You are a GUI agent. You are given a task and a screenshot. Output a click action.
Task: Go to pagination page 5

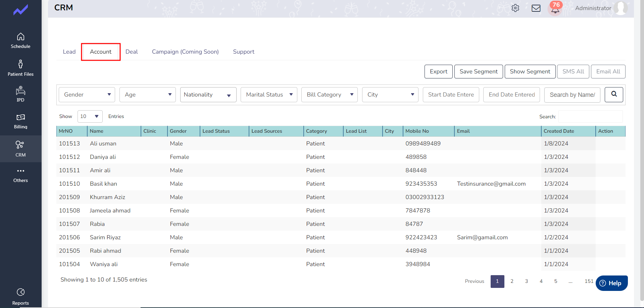pos(556,281)
